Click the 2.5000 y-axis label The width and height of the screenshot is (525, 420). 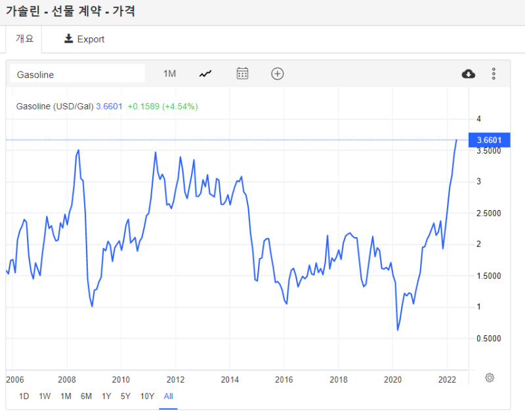click(x=488, y=213)
